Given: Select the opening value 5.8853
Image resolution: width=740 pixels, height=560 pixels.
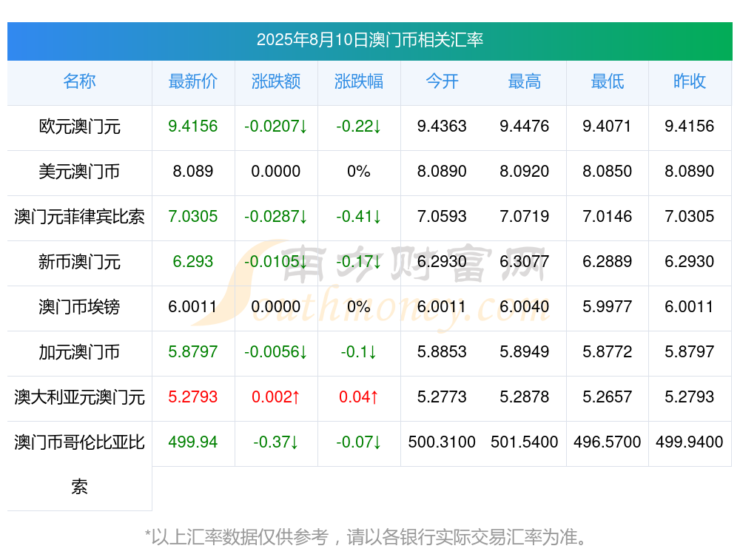Looking at the screenshot, I should 442,351.
